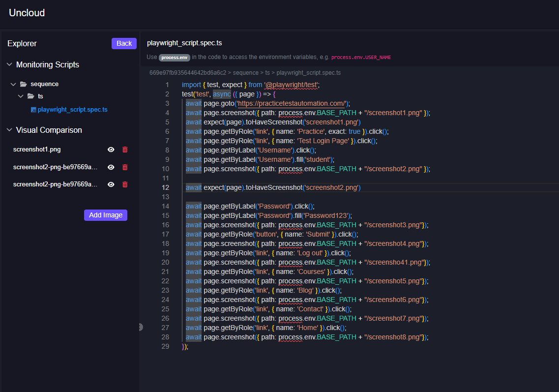Collapse the Visual Comparison section
Screen dimensions: 559x392
[x=9, y=130]
